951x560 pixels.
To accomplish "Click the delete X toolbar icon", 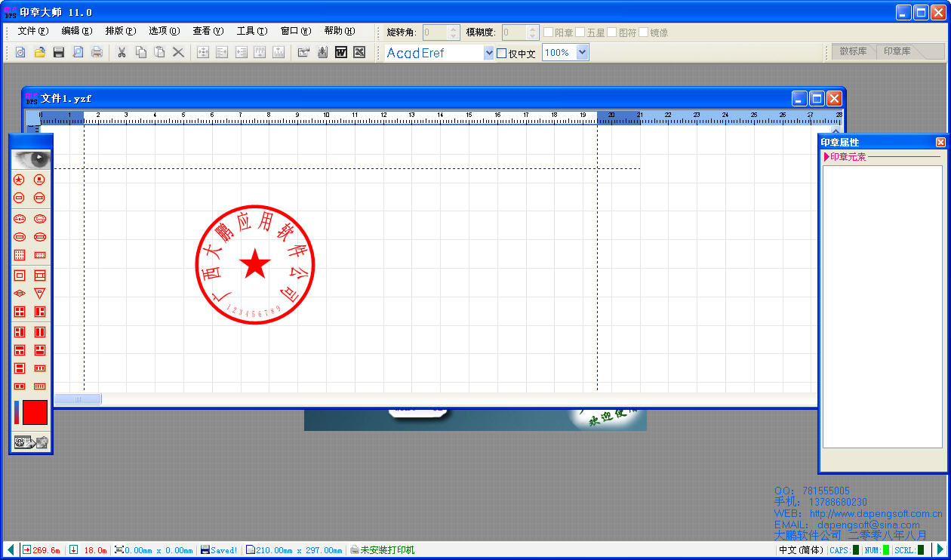I will pyautogui.click(x=178, y=52).
